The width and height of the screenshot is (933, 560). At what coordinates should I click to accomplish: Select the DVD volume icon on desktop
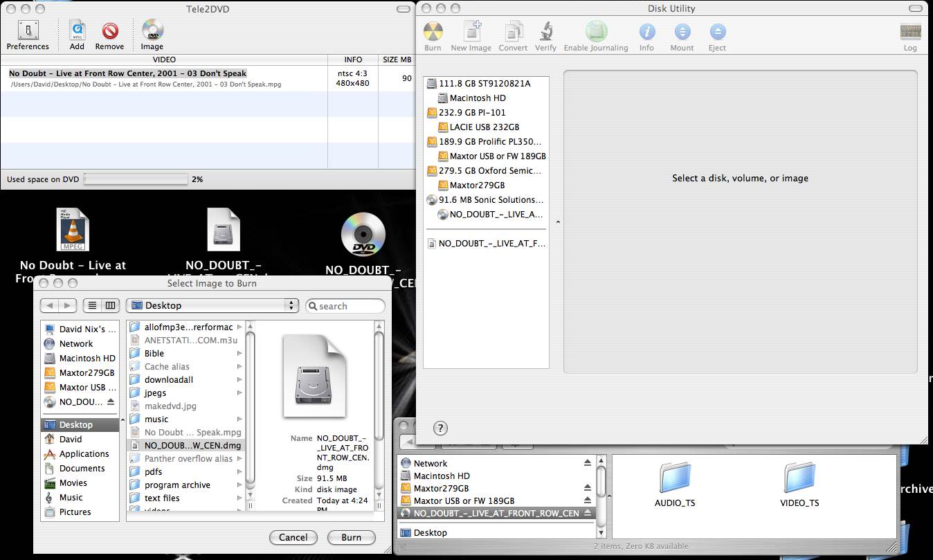coord(363,234)
